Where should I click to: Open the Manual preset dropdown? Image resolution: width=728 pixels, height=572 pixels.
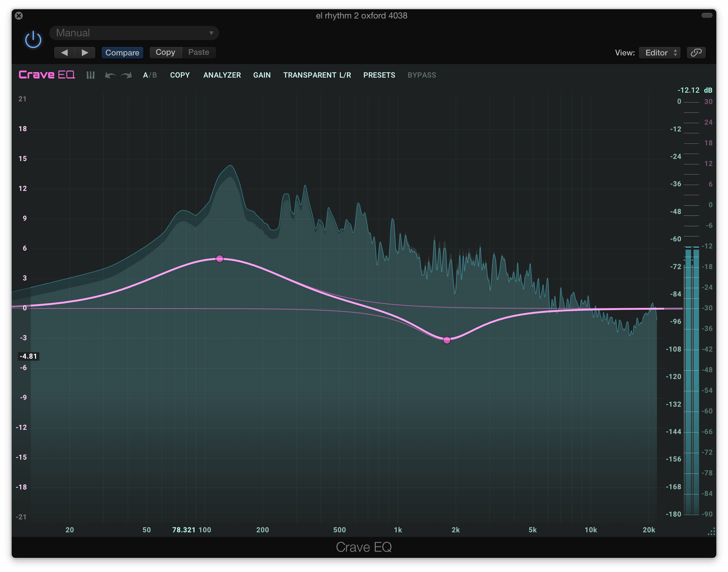click(x=134, y=33)
